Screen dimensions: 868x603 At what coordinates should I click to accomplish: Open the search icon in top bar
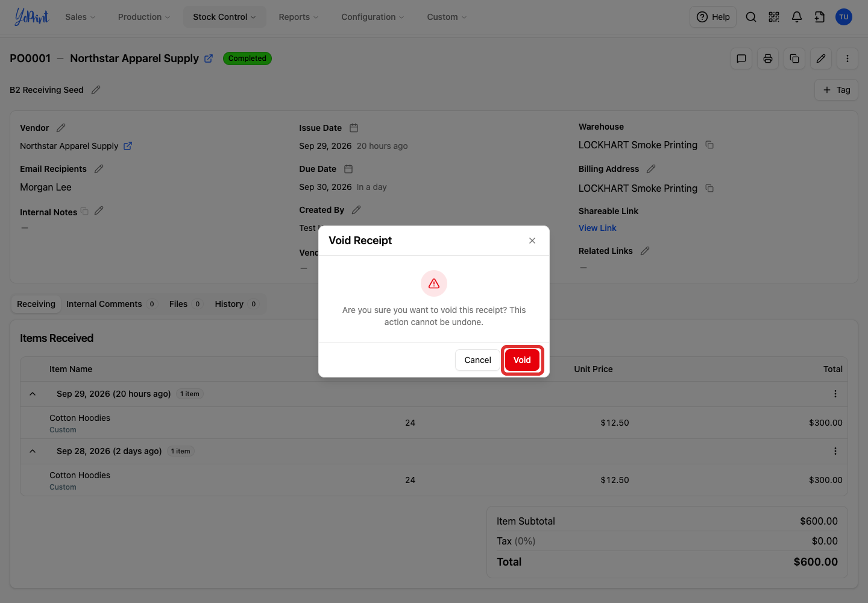tap(751, 17)
